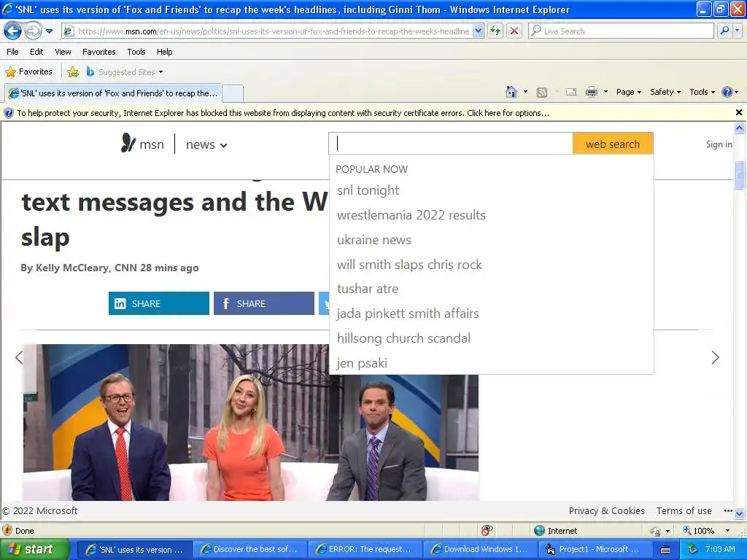This screenshot has width=747, height=560.
Task: Open the Terms of use link
Action: [684, 511]
